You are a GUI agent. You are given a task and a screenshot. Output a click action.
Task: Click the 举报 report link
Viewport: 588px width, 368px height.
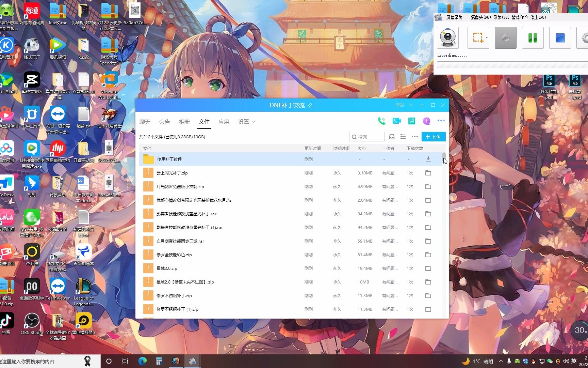pos(400,105)
